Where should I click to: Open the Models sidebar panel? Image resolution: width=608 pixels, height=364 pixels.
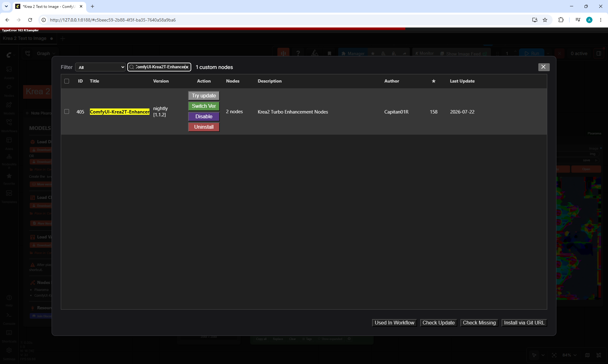tap(9, 108)
